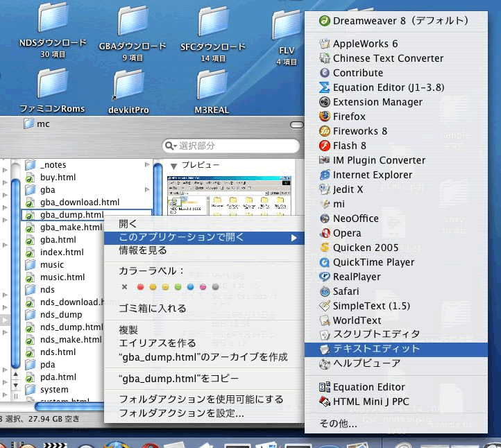
Task: Create archive of gba_dump.html
Action: (x=204, y=357)
